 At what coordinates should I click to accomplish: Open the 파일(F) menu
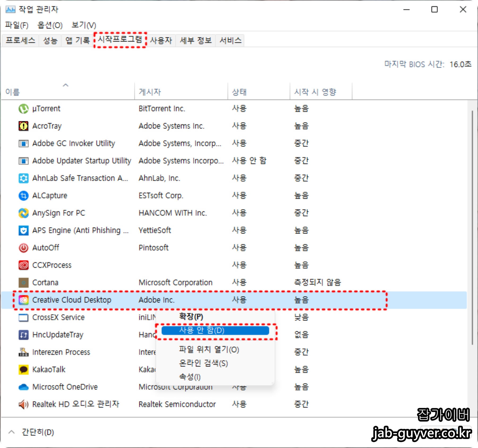[x=16, y=25]
